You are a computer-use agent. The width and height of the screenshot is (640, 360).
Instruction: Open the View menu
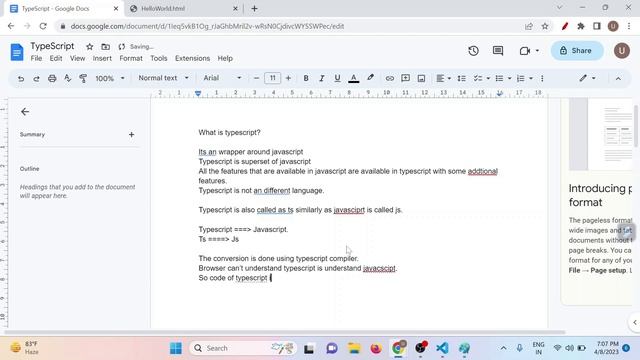[x=77, y=58]
